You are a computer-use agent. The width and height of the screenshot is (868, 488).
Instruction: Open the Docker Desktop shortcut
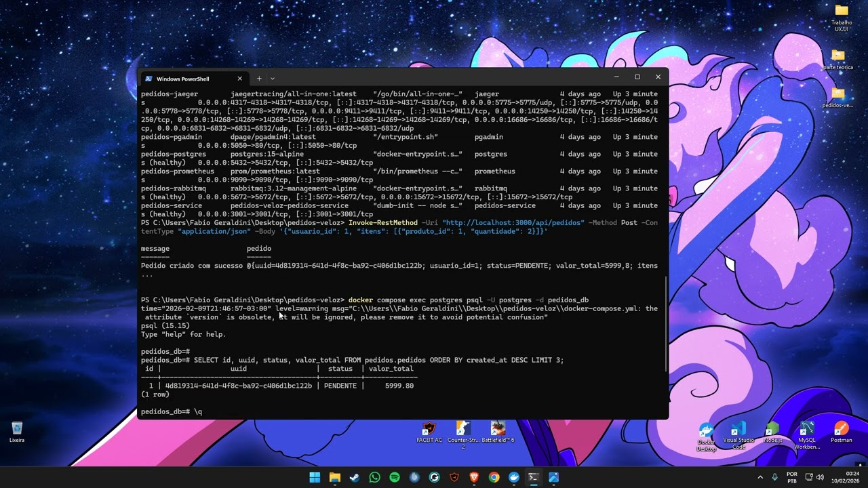(x=706, y=436)
